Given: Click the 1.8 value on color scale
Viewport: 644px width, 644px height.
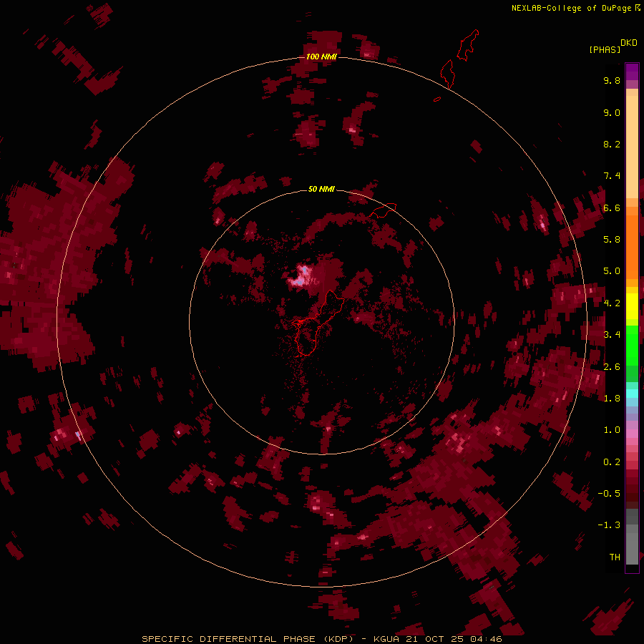Looking at the screenshot, I should coord(612,399).
